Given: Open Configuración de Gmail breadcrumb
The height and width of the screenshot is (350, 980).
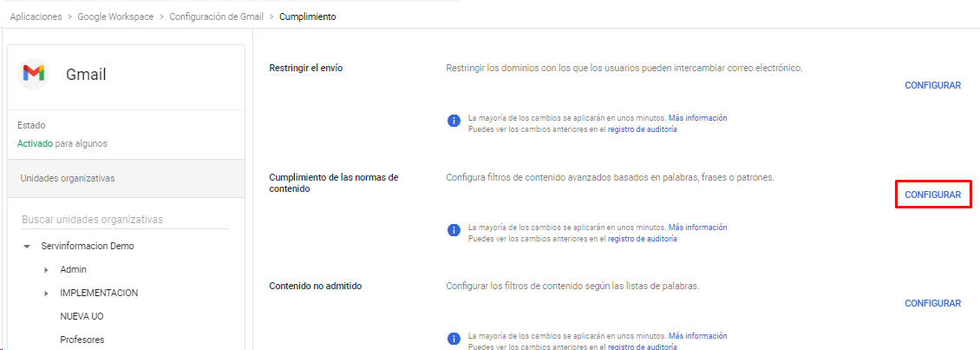Looking at the screenshot, I should 216,17.
